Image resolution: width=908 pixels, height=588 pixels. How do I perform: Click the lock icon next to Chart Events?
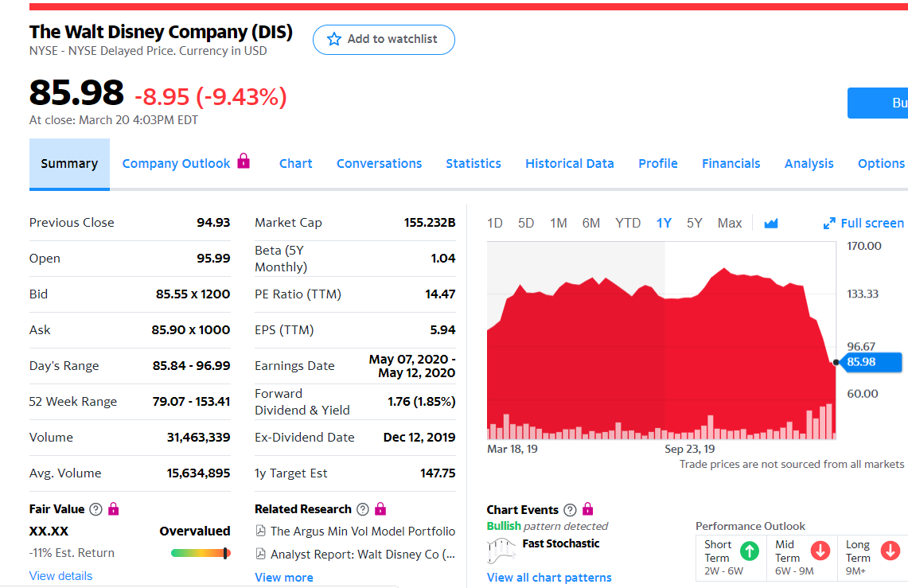588,508
